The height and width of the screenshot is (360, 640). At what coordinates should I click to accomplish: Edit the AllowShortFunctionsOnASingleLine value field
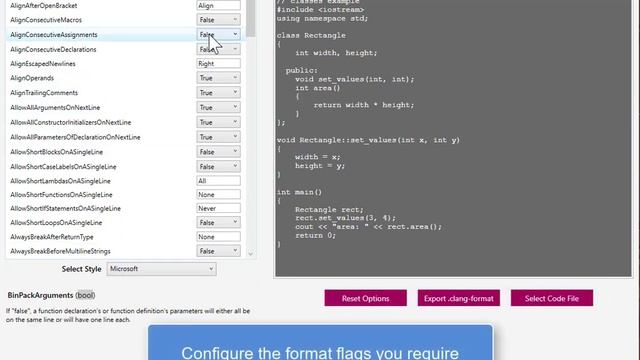(218, 195)
